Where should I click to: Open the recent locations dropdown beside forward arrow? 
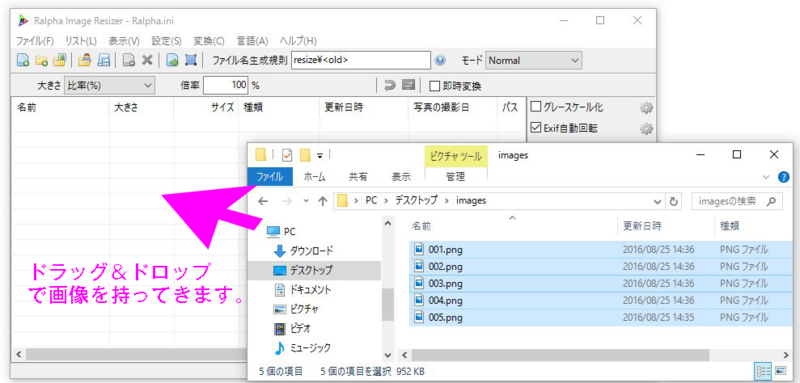(306, 201)
